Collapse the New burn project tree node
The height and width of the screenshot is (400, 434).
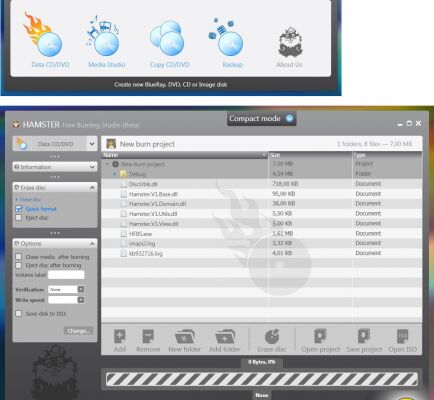point(107,164)
